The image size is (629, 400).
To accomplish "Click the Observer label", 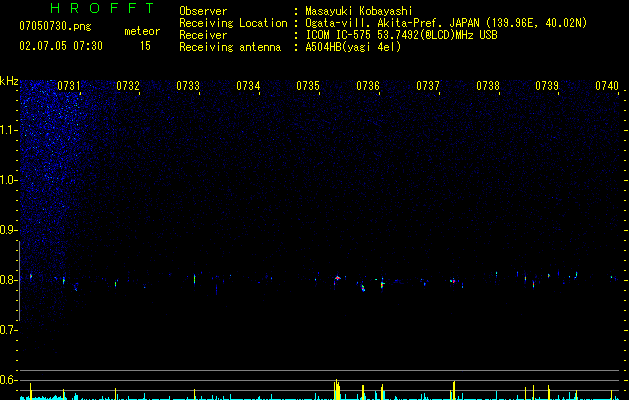I will click(203, 11).
